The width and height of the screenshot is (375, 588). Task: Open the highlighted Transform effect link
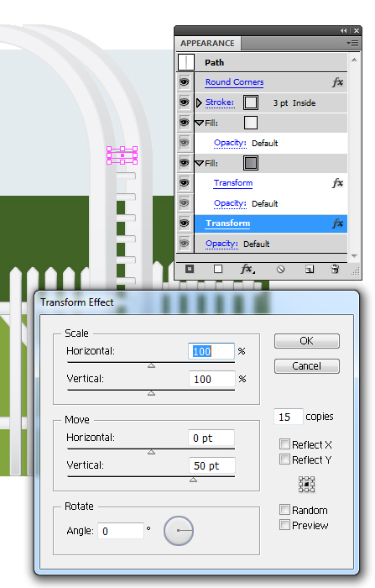pos(228,223)
